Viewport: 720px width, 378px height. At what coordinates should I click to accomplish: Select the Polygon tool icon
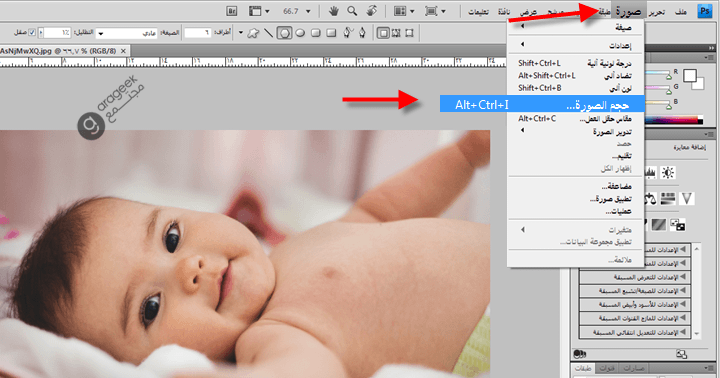284,33
